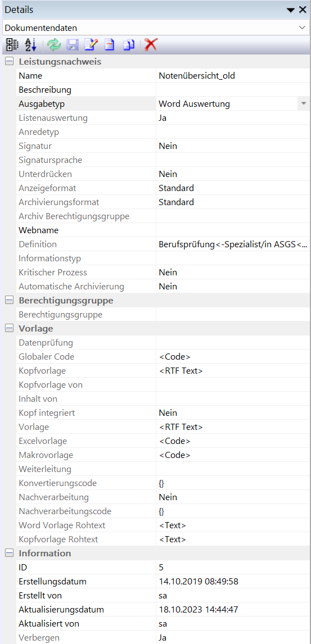Screen dimensions: 311x644
Task: Collapse the Information section
Action: point(8,553)
